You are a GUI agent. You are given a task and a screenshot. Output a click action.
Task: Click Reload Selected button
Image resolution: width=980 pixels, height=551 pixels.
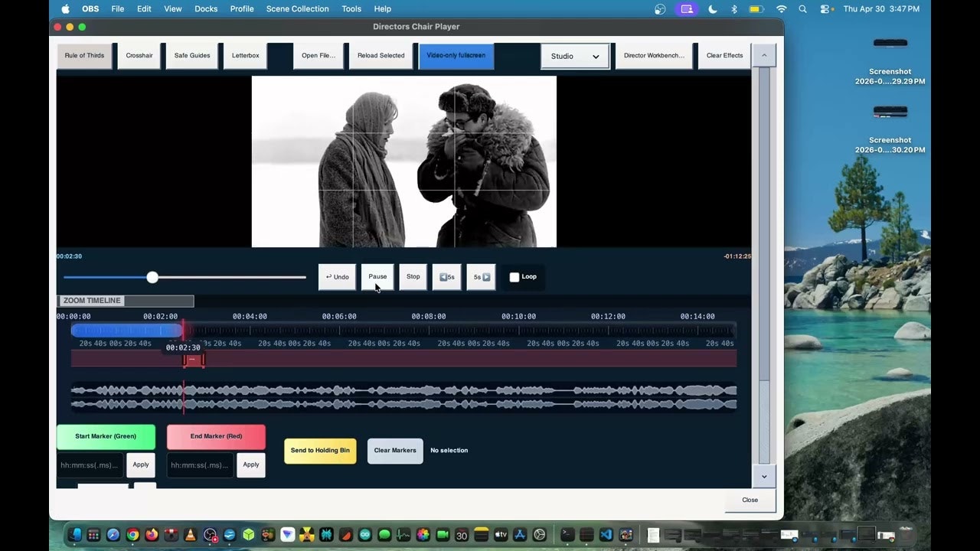point(381,56)
